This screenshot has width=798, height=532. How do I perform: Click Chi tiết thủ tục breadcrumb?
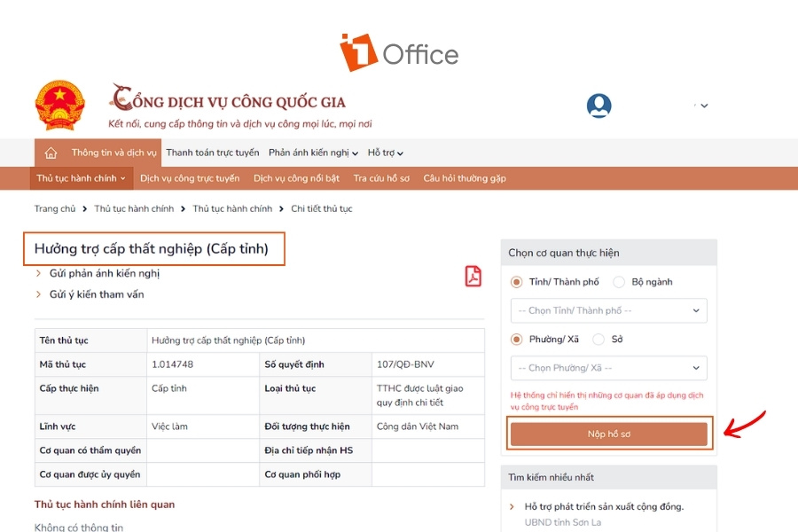pos(322,208)
